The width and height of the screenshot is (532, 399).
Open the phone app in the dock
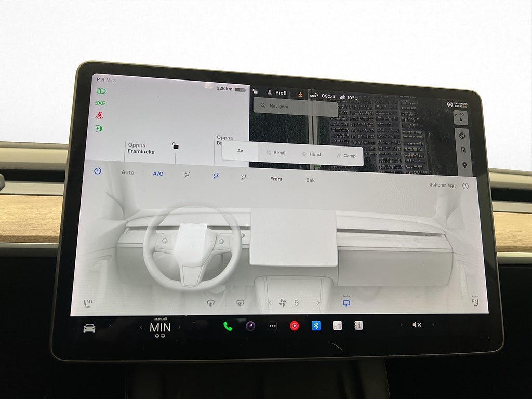coord(228,326)
